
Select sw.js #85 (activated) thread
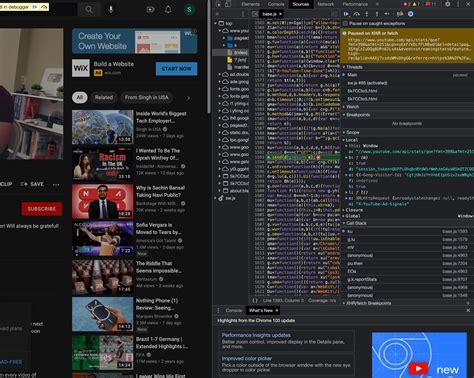point(407,83)
